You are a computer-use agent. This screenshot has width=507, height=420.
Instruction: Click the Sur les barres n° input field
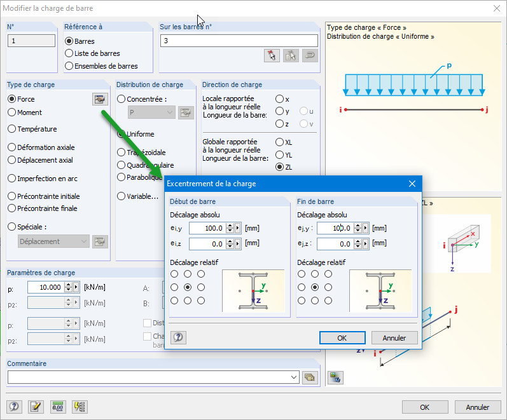(x=239, y=41)
